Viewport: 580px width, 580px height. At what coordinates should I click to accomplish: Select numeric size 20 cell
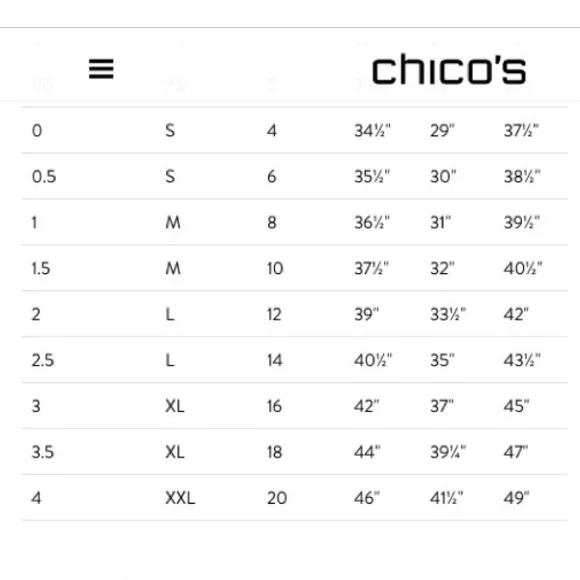277,498
